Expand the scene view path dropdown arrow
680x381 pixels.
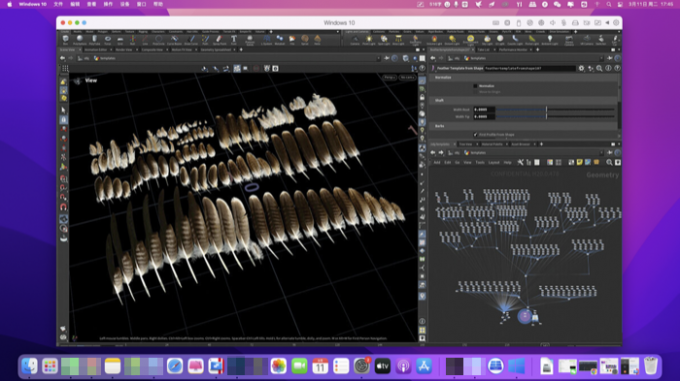[378, 58]
